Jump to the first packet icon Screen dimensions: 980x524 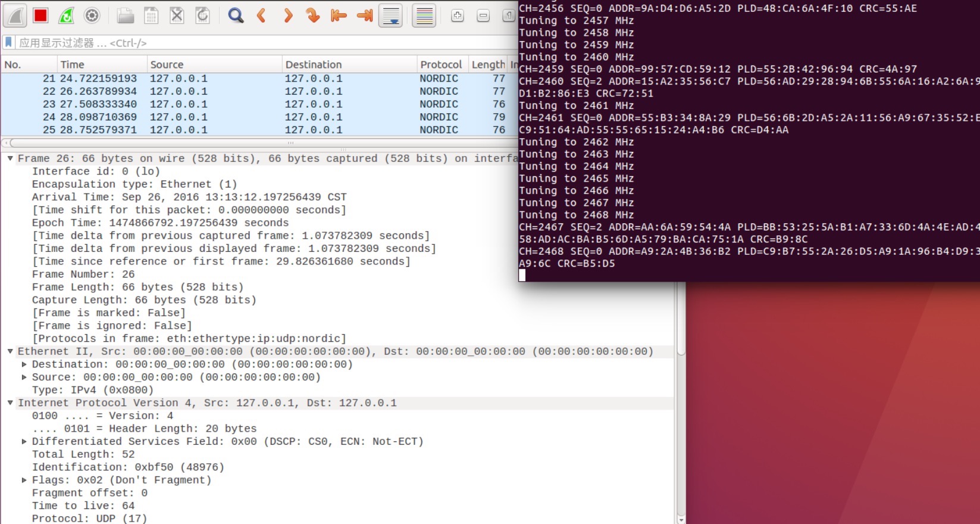339,15
